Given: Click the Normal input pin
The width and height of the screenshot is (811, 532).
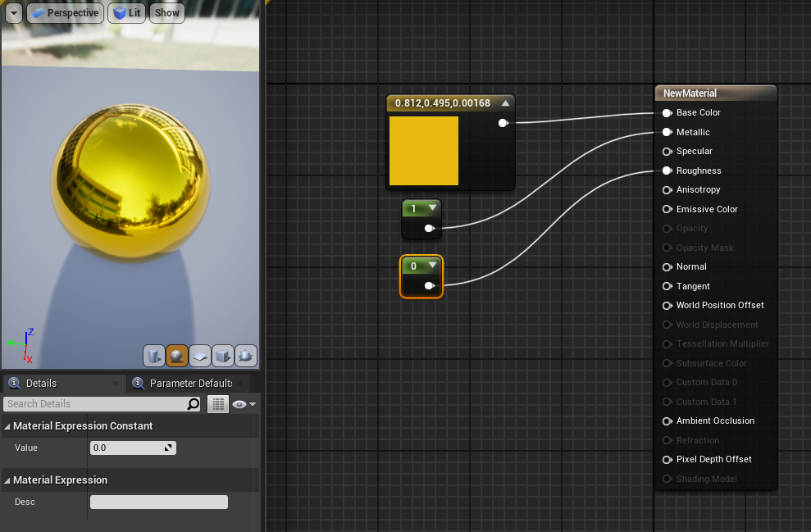Looking at the screenshot, I should tap(667, 267).
